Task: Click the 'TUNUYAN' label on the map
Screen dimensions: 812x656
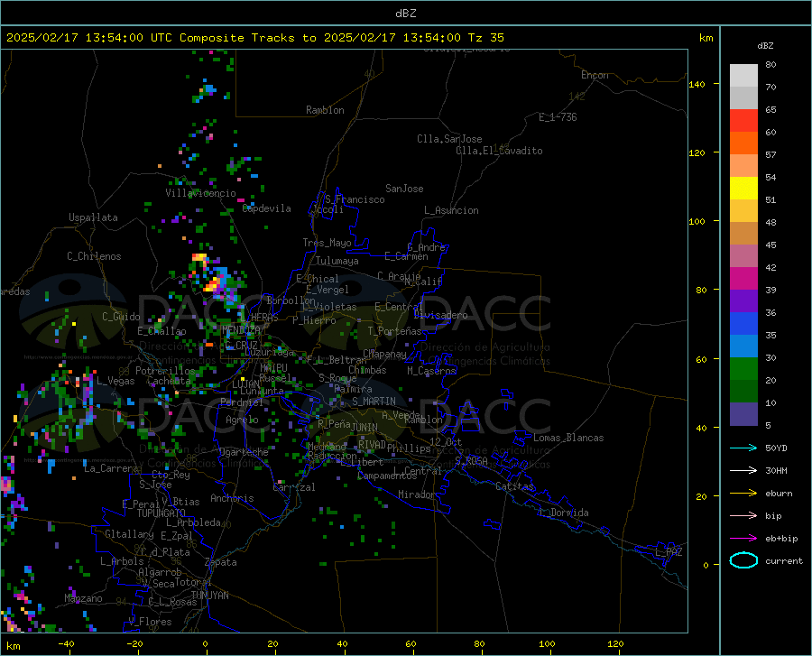Action: pyautogui.click(x=209, y=596)
